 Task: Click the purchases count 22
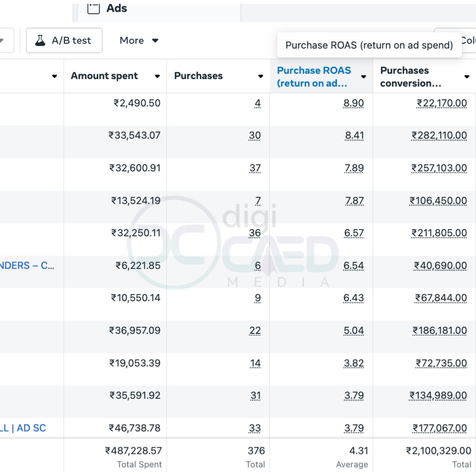pyautogui.click(x=255, y=331)
